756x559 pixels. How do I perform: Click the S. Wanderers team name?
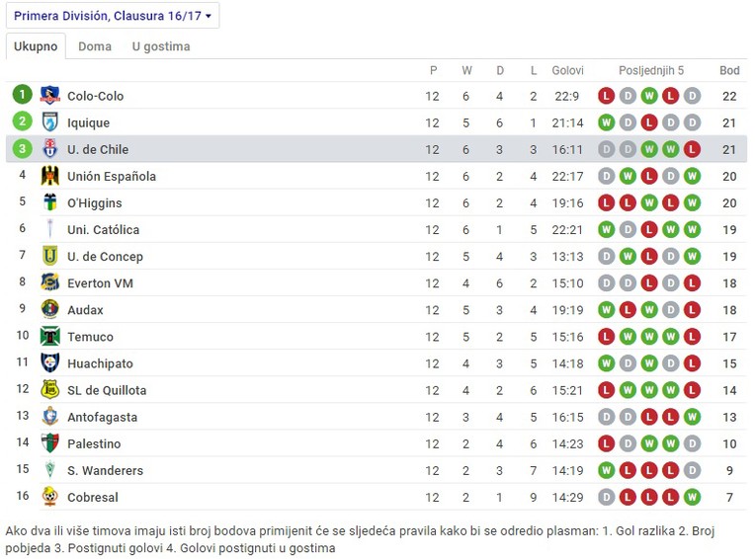pyautogui.click(x=105, y=470)
